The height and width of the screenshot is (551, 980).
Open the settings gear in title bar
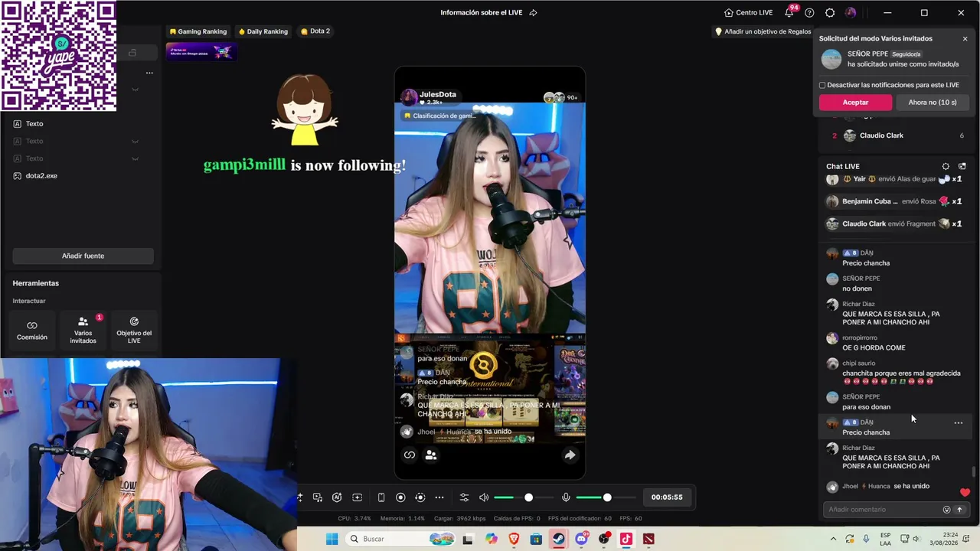[x=830, y=13]
